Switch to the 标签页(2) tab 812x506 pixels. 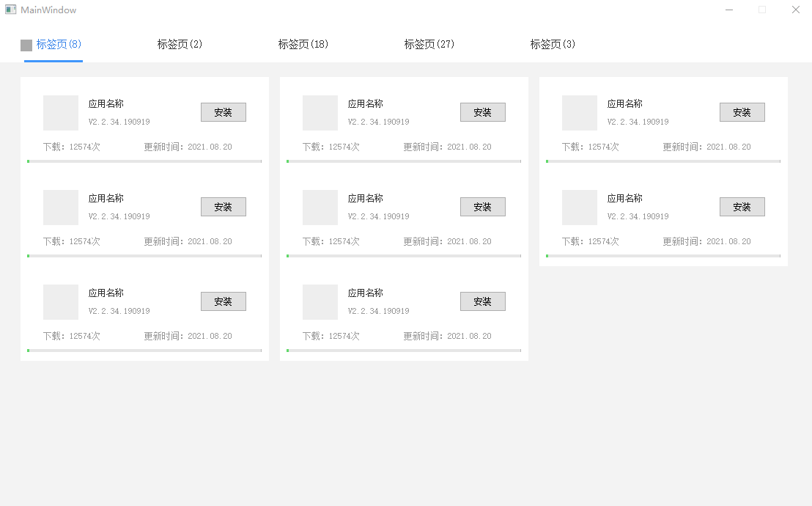coord(179,44)
